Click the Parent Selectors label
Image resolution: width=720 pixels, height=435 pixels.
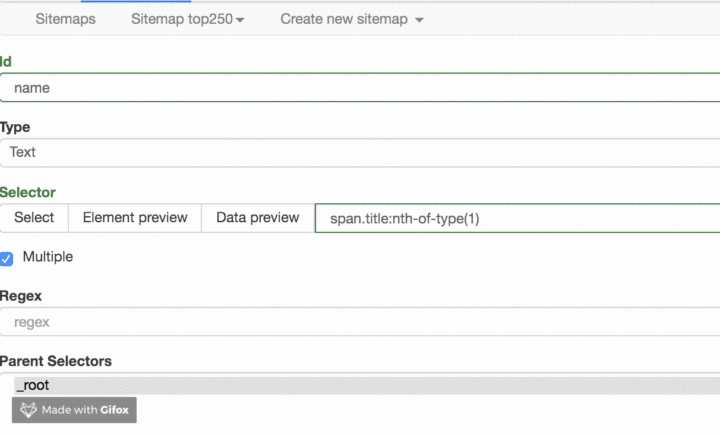tap(56, 361)
